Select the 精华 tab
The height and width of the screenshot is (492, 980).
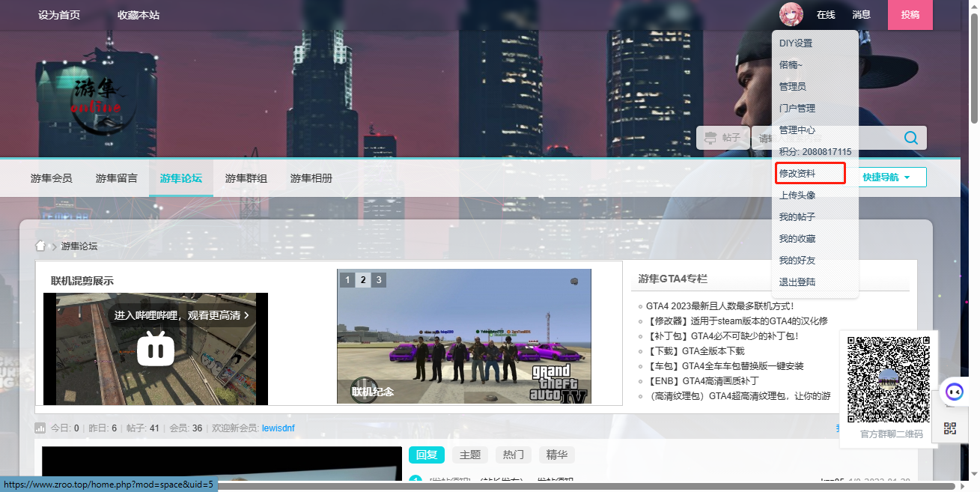tap(557, 455)
